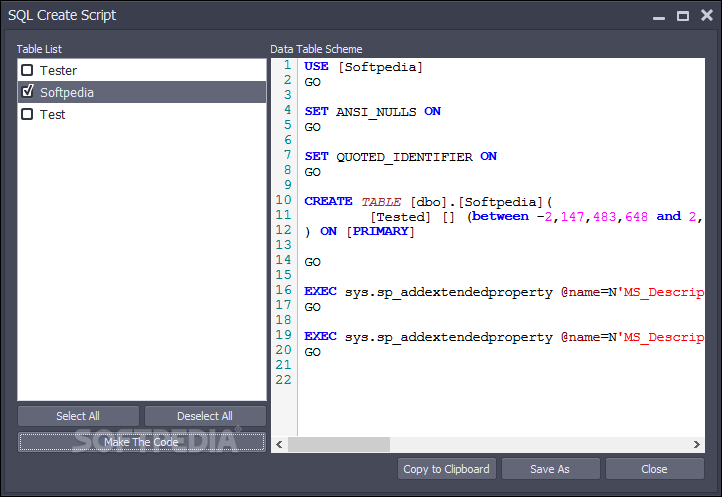Select the Test row in Table List
722x497 pixels.
(x=142, y=114)
